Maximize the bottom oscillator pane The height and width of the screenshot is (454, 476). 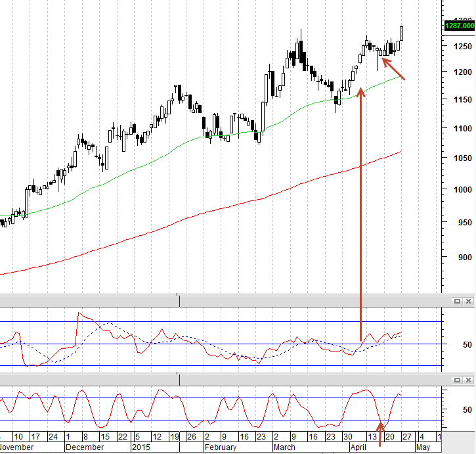pos(457,380)
